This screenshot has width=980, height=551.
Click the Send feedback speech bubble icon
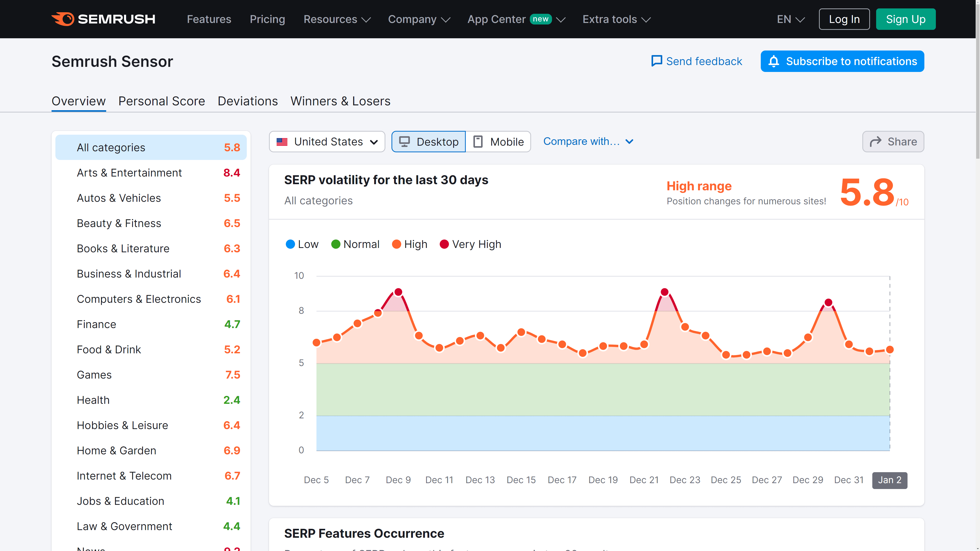657,61
